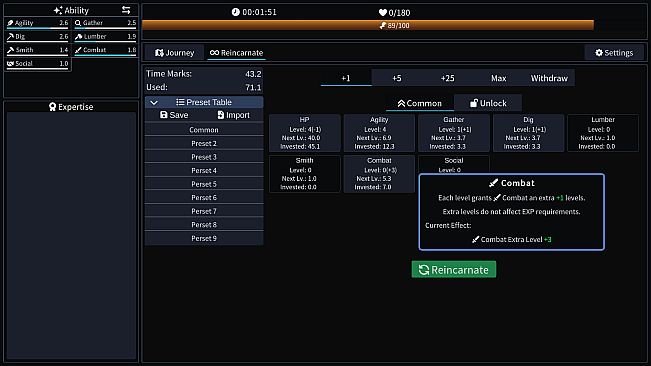Viewport: 651px width, 366px height.
Task: Invest in the Dig upgrade card
Action: point(528,133)
